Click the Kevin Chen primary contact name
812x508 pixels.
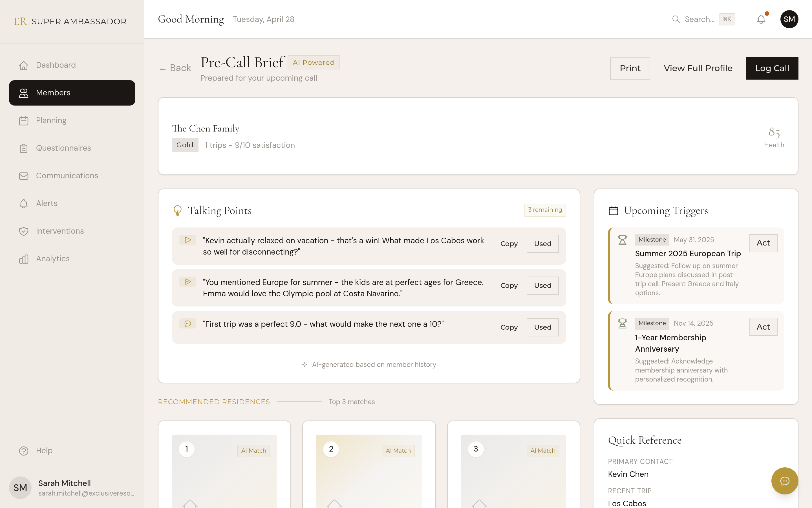pyautogui.click(x=628, y=474)
